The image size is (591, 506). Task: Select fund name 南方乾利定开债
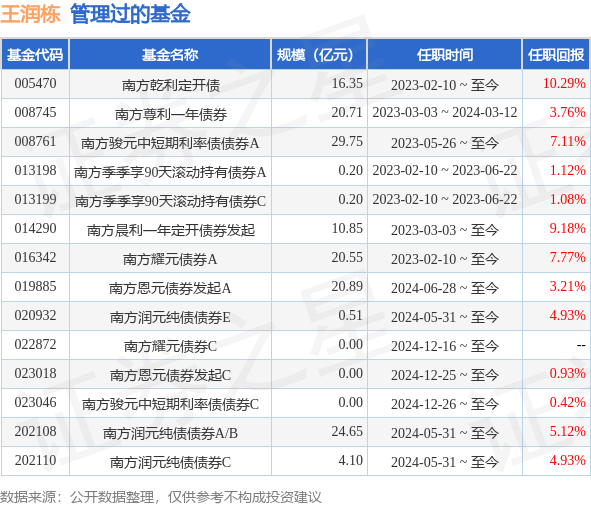click(x=170, y=85)
